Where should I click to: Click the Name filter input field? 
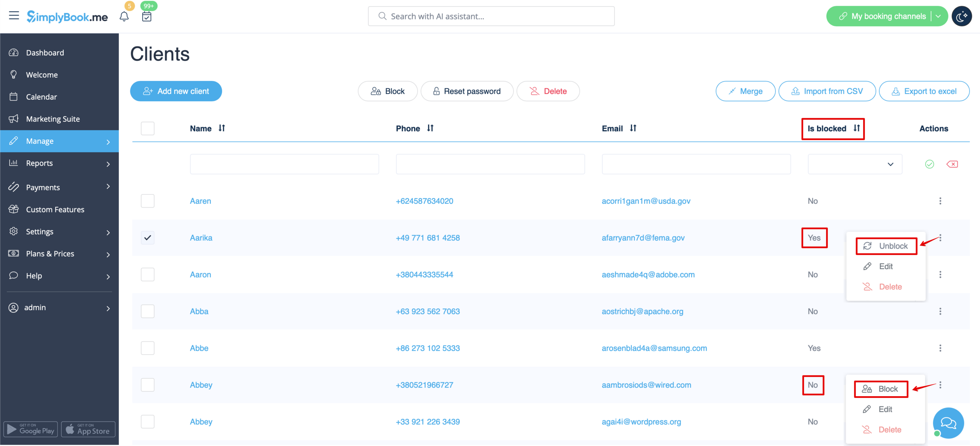coord(284,164)
